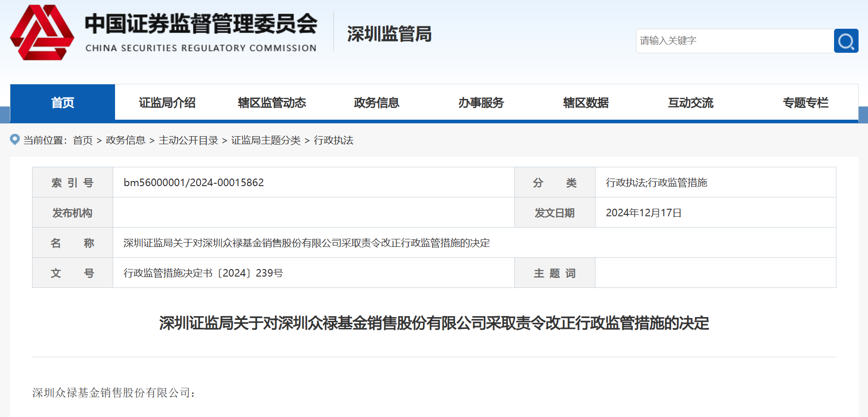
Task: Click the location pin icon in breadcrumb
Action: (15, 140)
